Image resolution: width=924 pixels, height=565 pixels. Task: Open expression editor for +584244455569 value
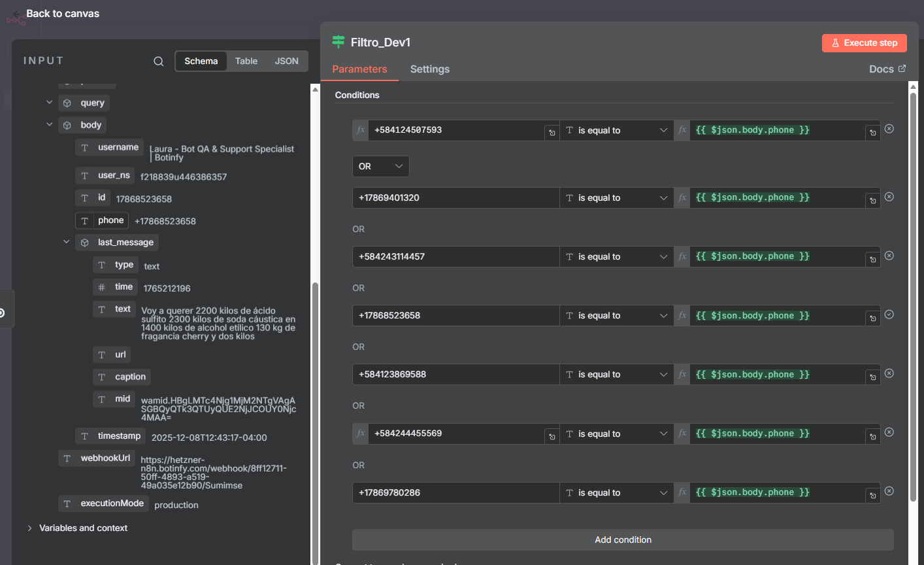pos(552,436)
